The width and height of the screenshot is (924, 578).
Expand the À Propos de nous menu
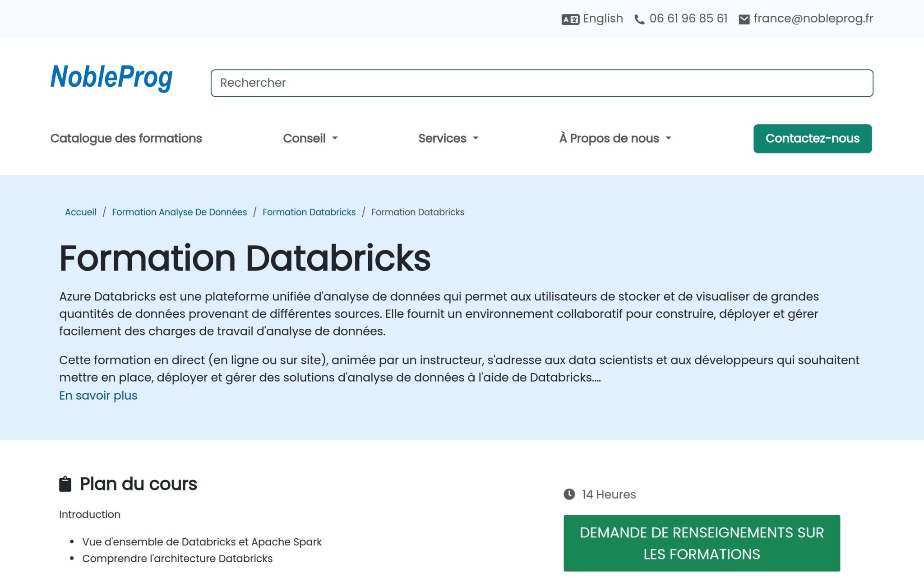(x=615, y=138)
